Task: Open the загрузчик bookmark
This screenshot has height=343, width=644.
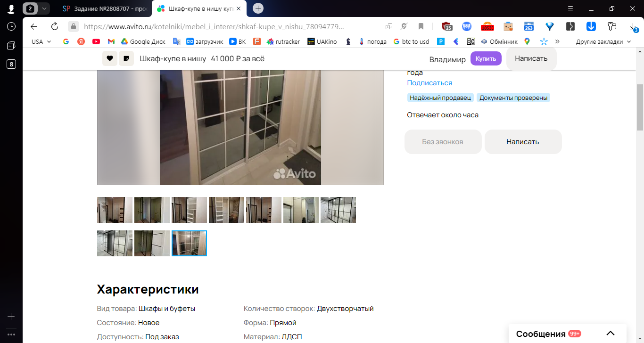Action: pos(205,41)
